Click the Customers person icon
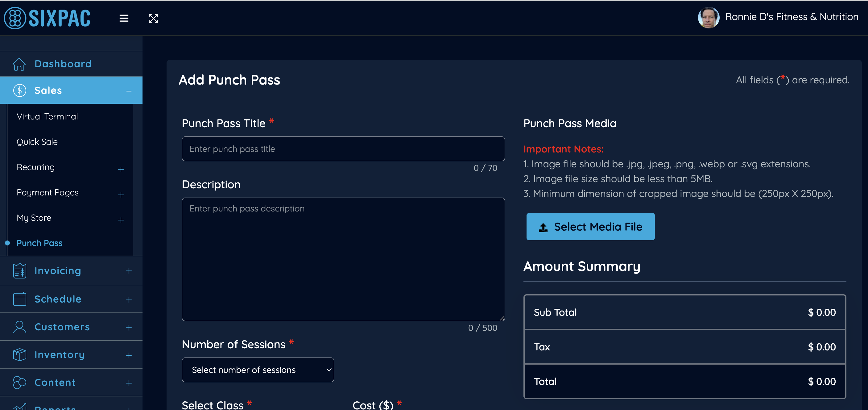The width and height of the screenshot is (868, 410). point(19,327)
